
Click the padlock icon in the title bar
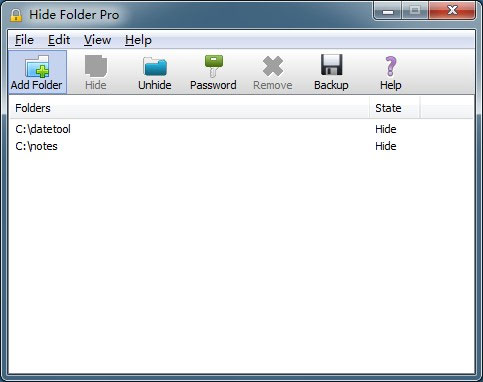pyautogui.click(x=16, y=15)
